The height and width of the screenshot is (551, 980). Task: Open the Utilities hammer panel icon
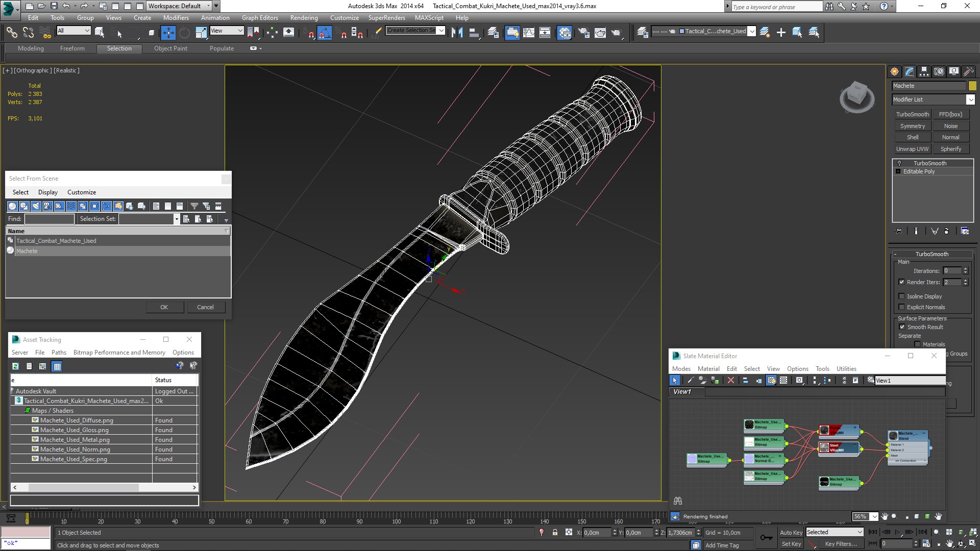tap(969, 72)
